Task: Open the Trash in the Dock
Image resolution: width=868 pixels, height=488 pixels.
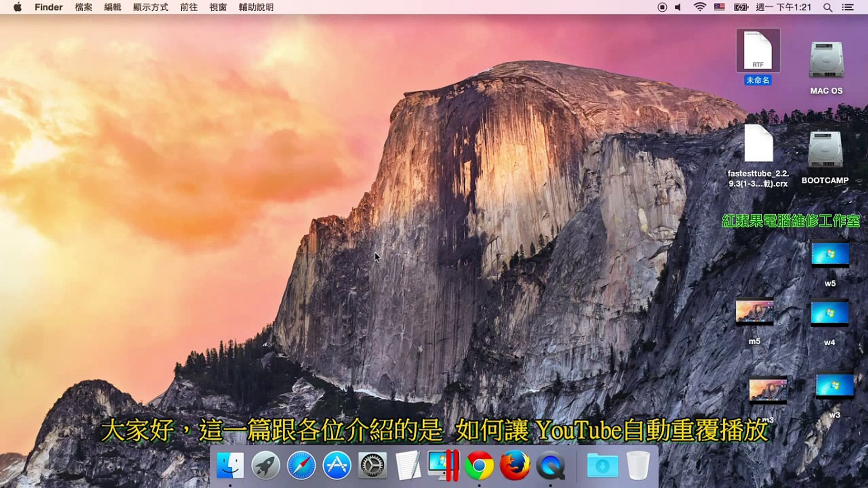Action: [x=638, y=465]
